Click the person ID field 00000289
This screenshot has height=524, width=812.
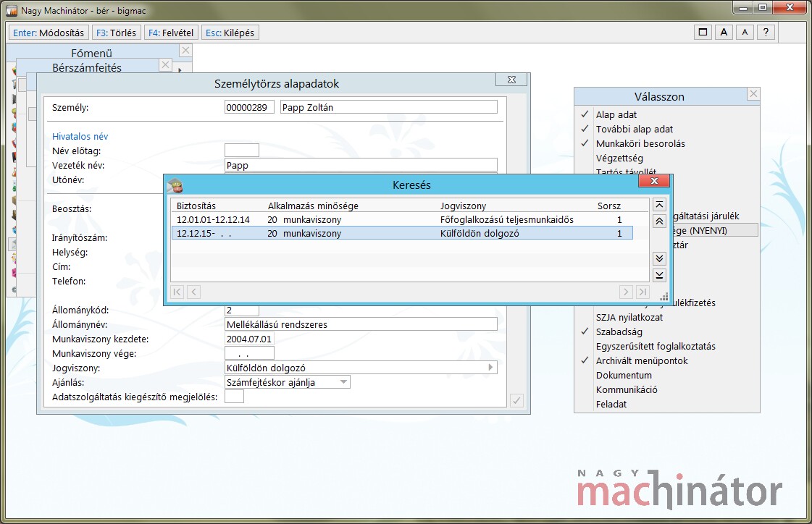click(x=249, y=107)
